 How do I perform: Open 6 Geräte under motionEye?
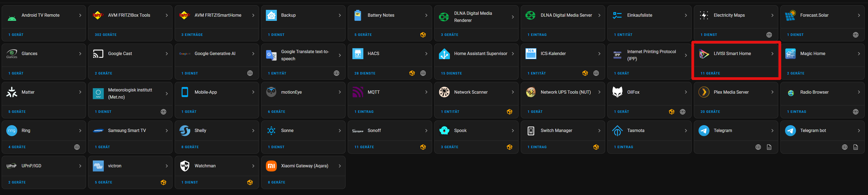click(277, 111)
